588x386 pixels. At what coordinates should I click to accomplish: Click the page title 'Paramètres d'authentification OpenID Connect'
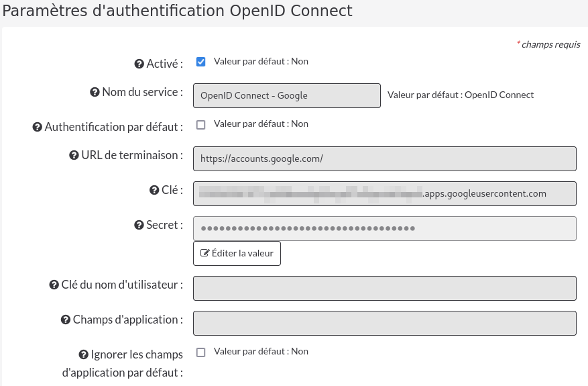point(178,11)
